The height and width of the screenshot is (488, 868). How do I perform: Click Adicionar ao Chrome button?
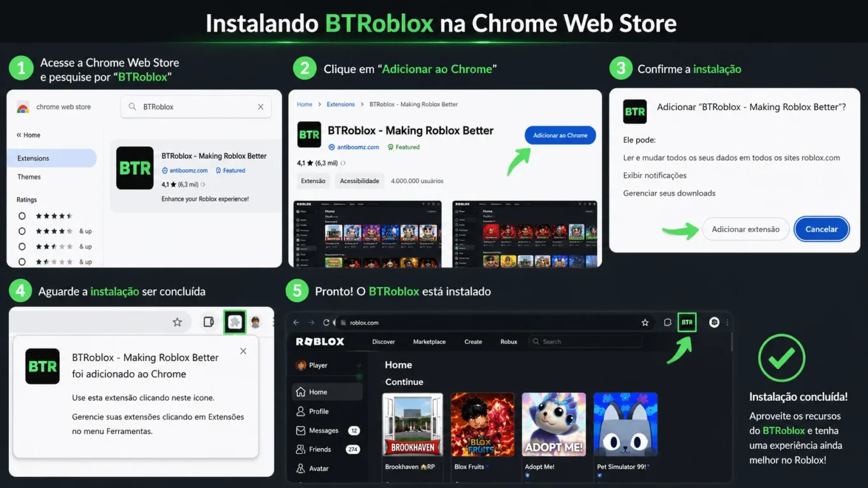(x=560, y=135)
